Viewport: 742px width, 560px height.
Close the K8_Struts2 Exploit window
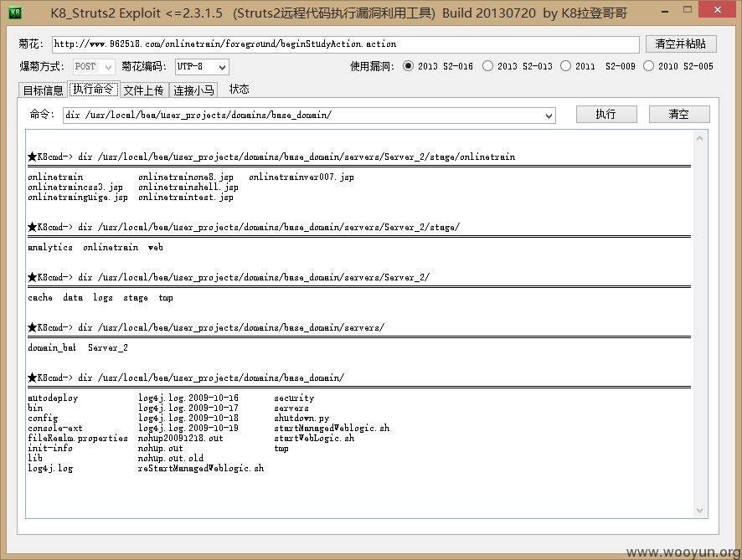coord(718,10)
